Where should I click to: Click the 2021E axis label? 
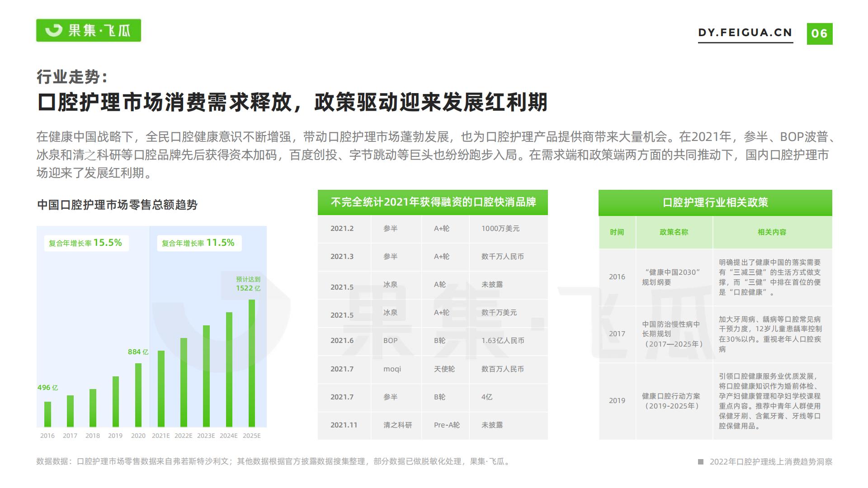160,436
